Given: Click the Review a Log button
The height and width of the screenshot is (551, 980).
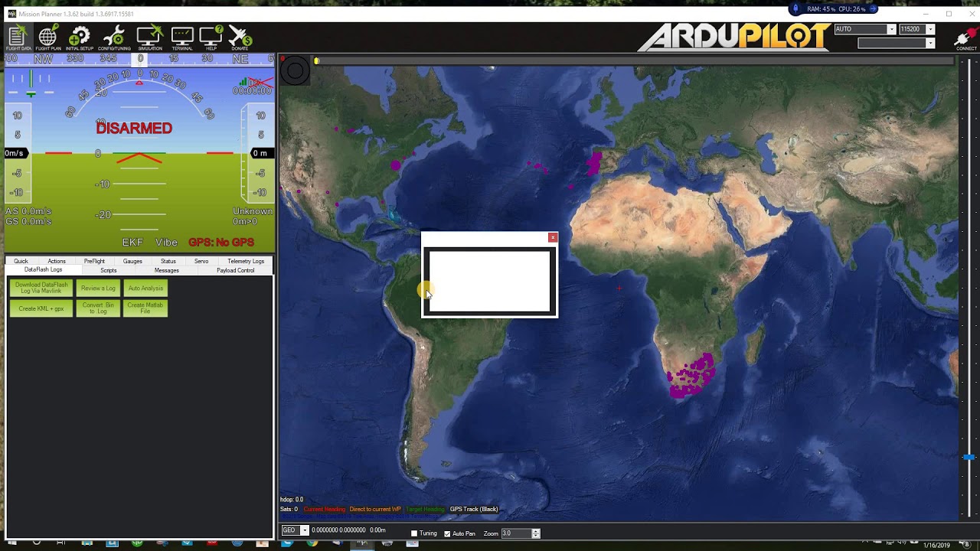Looking at the screenshot, I should [x=98, y=288].
